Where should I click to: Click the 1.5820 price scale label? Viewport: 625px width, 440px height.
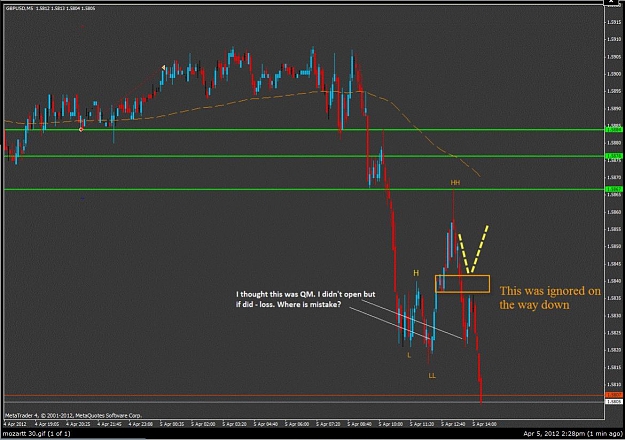[x=614, y=350]
